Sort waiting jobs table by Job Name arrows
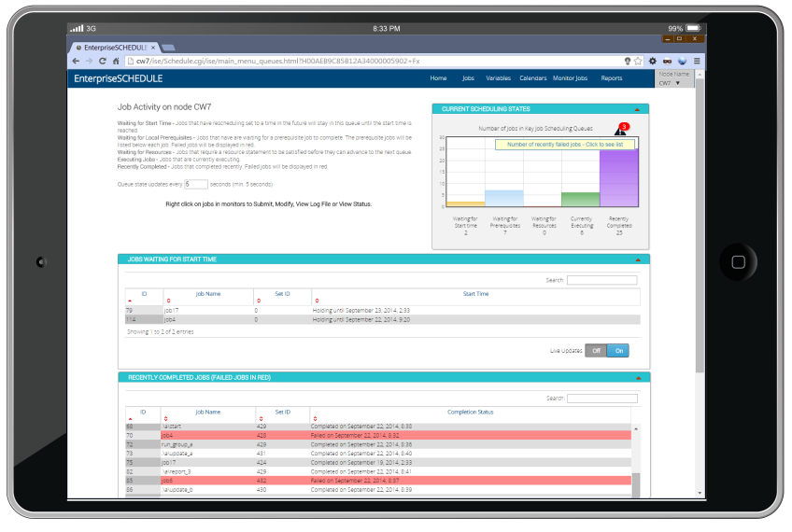 (x=169, y=301)
